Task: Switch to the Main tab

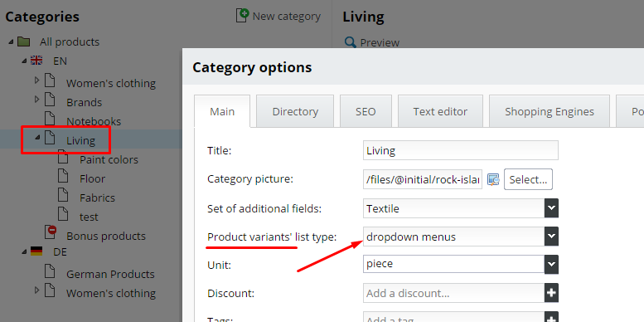Action: coord(222,111)
